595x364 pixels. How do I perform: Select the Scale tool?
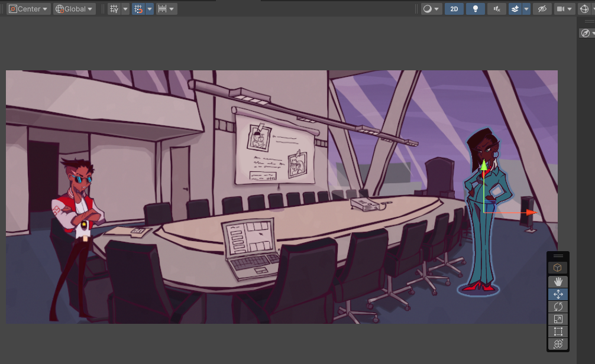pyautogui.click(x=558, y=319)
